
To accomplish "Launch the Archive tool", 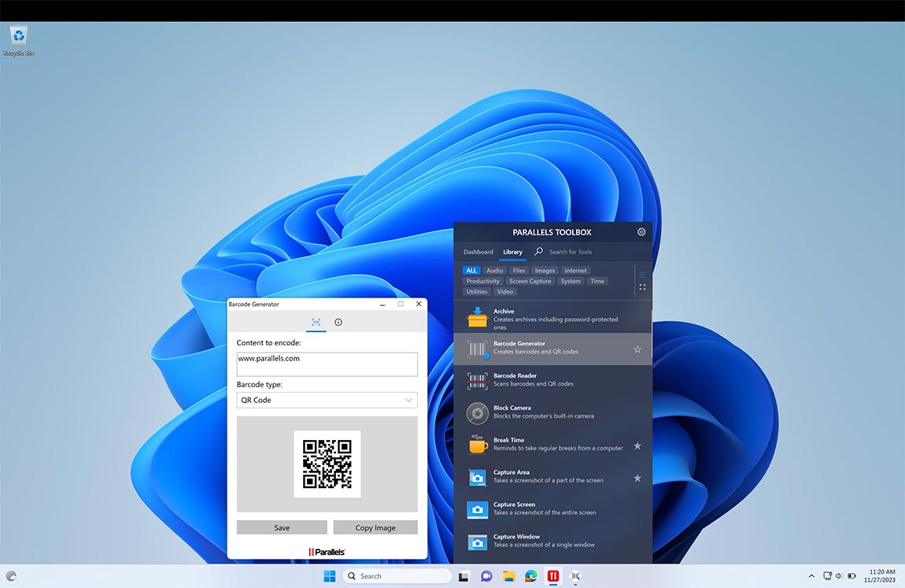I will pyautogui.click(x=551, y=317).
